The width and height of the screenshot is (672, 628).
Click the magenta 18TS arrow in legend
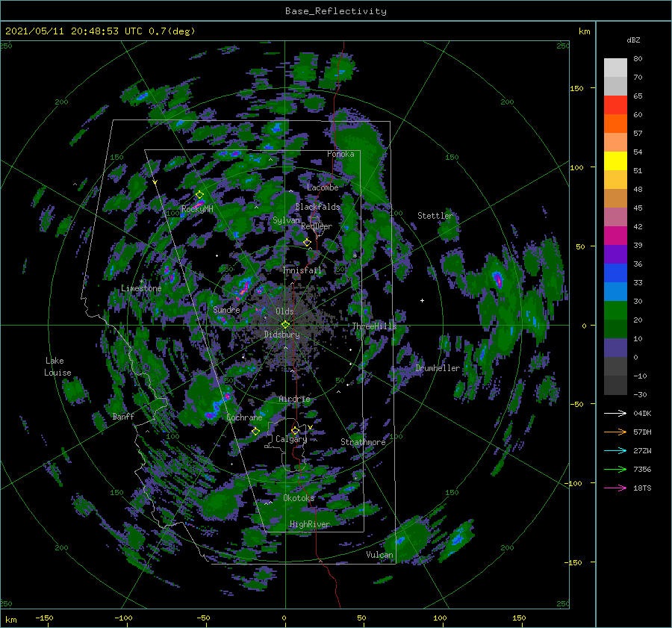point(615,488)
